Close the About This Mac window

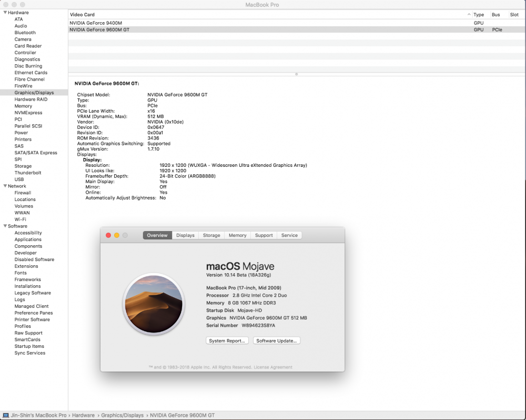108,235
